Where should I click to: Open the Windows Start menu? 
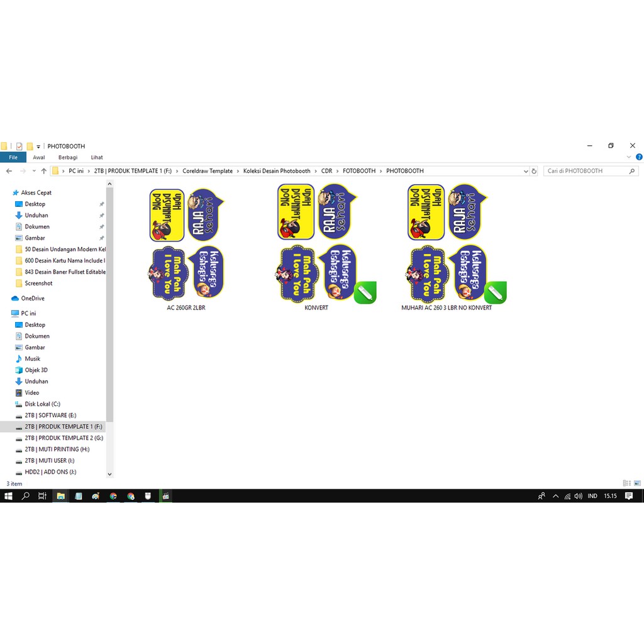pyautogui.click(x=8, y=496)
